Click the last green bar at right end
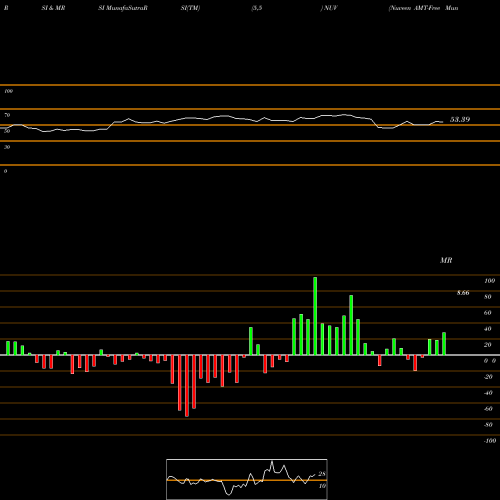This screenshot has width=500, height=500. pyautogui.click(x=444, y=344)
